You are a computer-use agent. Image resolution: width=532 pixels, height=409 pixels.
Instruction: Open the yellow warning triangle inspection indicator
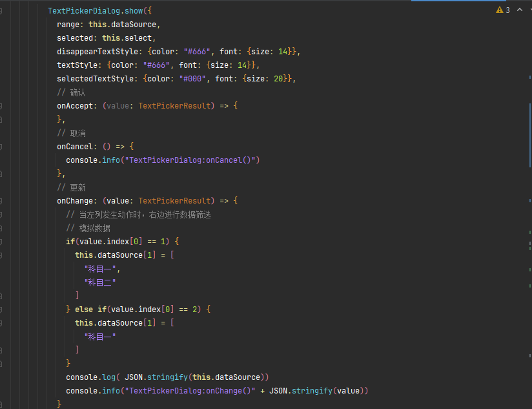[500, 10]
